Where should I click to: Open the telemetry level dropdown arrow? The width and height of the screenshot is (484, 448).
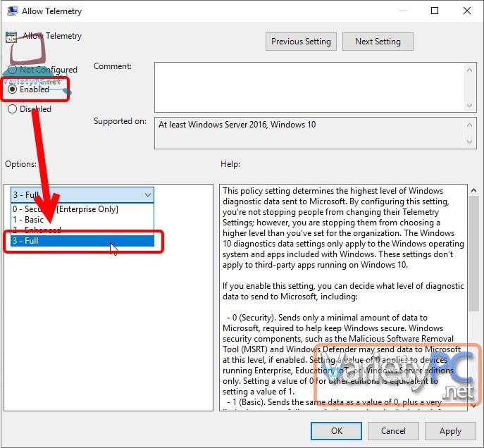pyautogui.click(x=147, y=195)
